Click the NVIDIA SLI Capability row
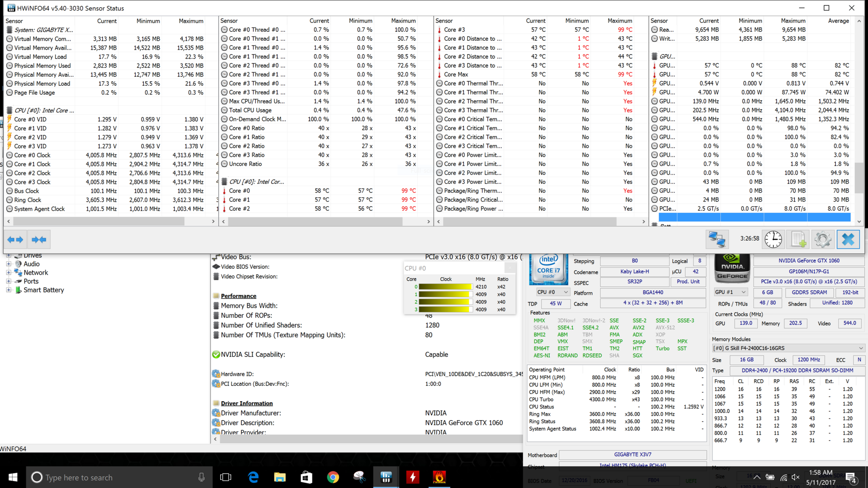This screenshot has height=488, width=868. click(x=367, y=355)
